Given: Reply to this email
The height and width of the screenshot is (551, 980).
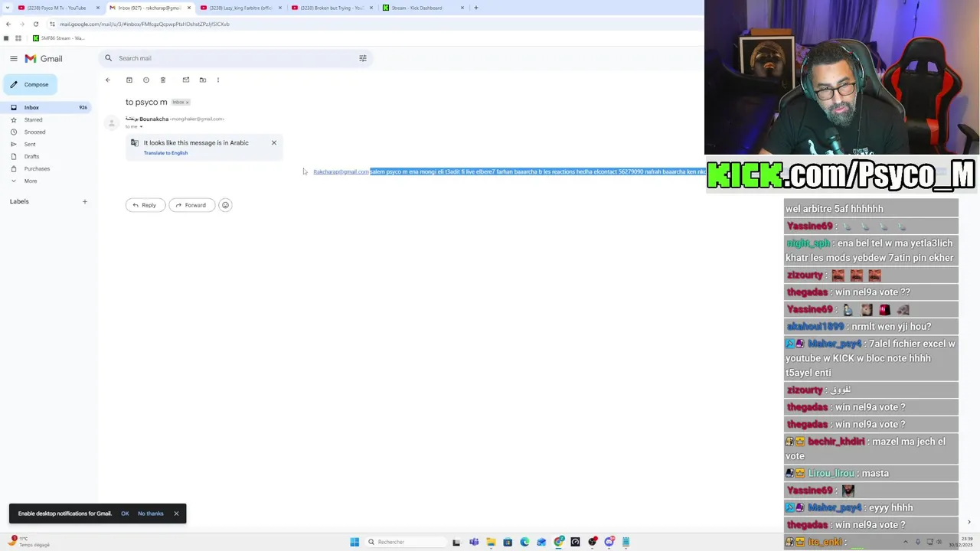Looking at the screenshot, I should click(145, 205).
